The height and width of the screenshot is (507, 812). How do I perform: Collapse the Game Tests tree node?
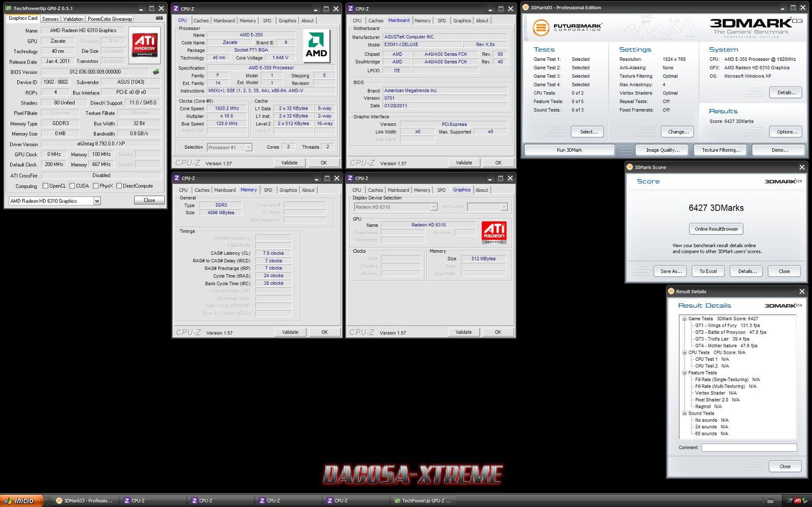pos(684,319)
